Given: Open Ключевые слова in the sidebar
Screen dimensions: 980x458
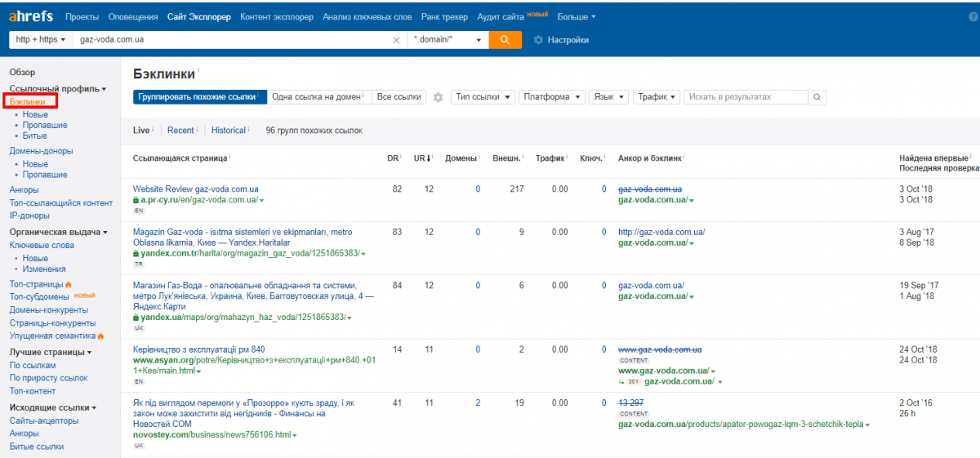Looking at the screenshot, I should click(x=42, y=245).
